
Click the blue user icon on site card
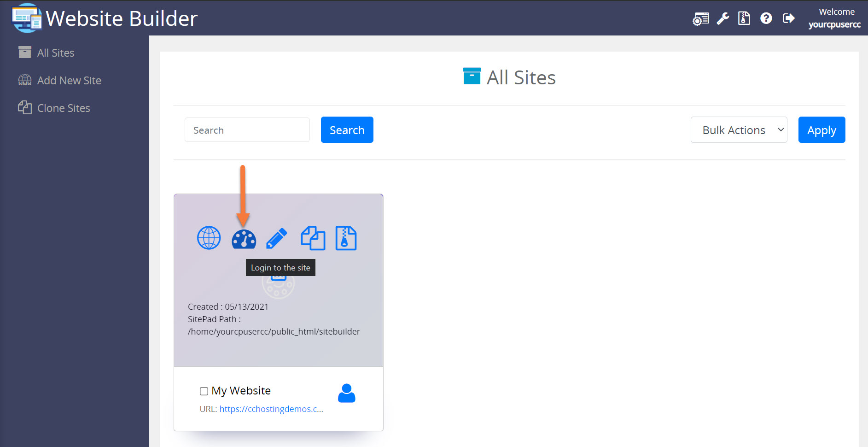346,393
